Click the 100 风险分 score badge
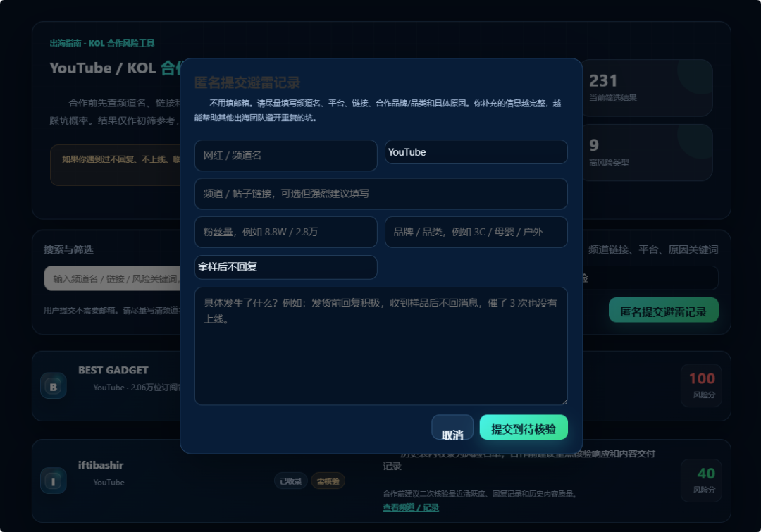This screenshot has width=761, height=532. click(x=701, y=385)
